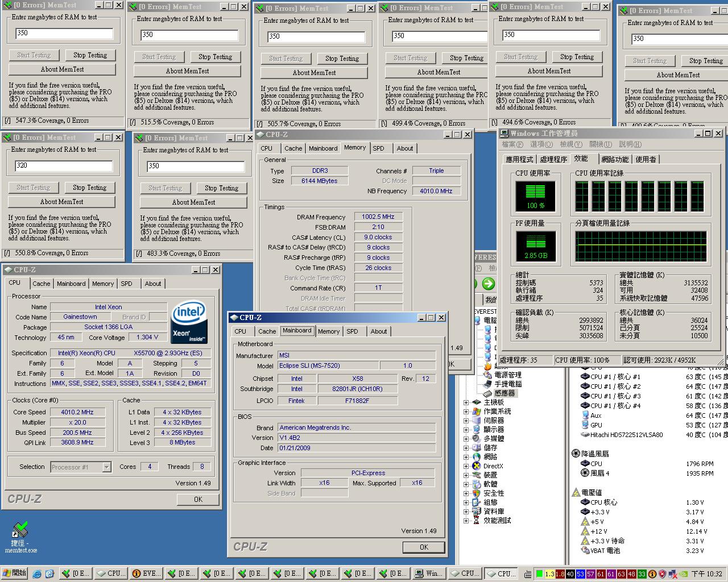Expand the 裝置 node in EVEREST tree
This screenshot has height=582, width=728.
tap(466, 475)
